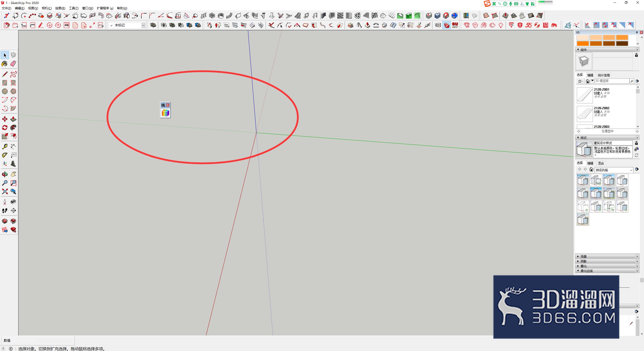Click the lightest peach color swatch
Image resolution: width=644 pixels, height=351 pixels.
583,37
